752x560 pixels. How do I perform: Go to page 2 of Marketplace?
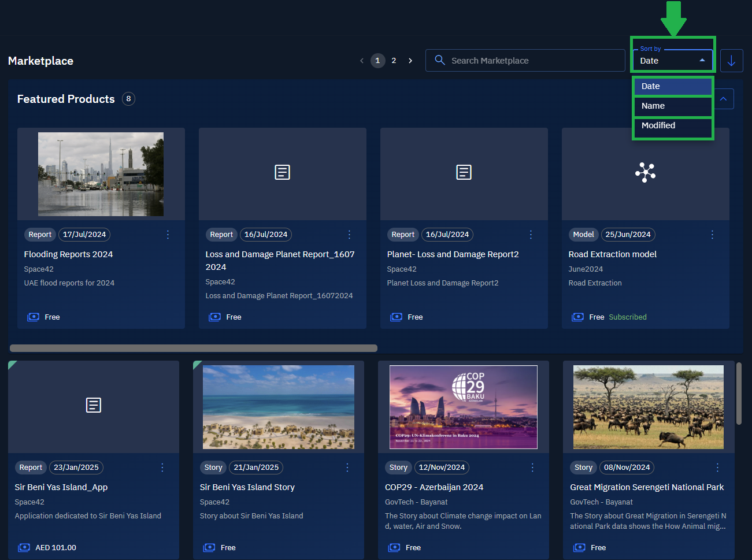tap(394, 61)
